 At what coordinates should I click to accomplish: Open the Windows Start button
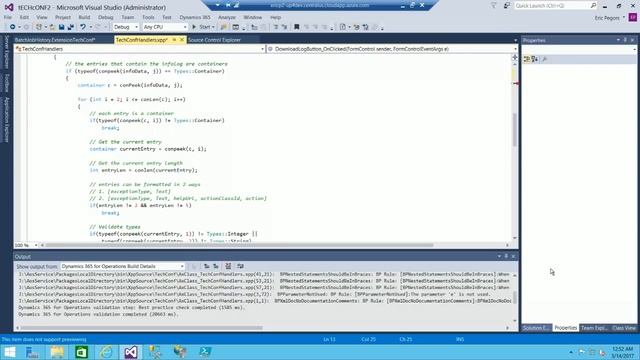(9, 352)
